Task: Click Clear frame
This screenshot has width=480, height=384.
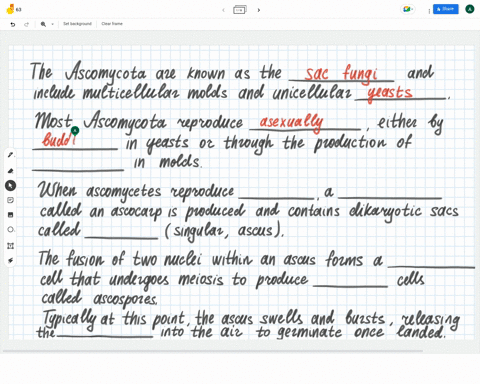Action: pos(112,24)
